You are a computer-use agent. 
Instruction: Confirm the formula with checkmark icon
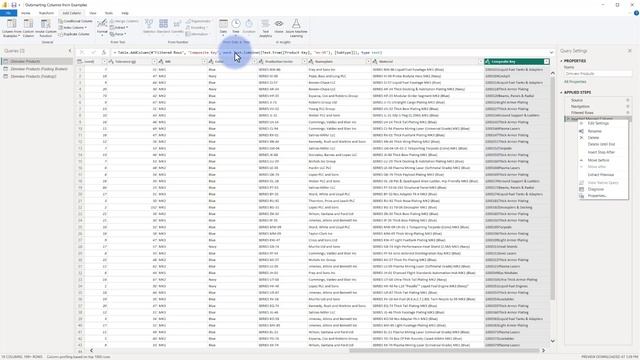[93, 53]
